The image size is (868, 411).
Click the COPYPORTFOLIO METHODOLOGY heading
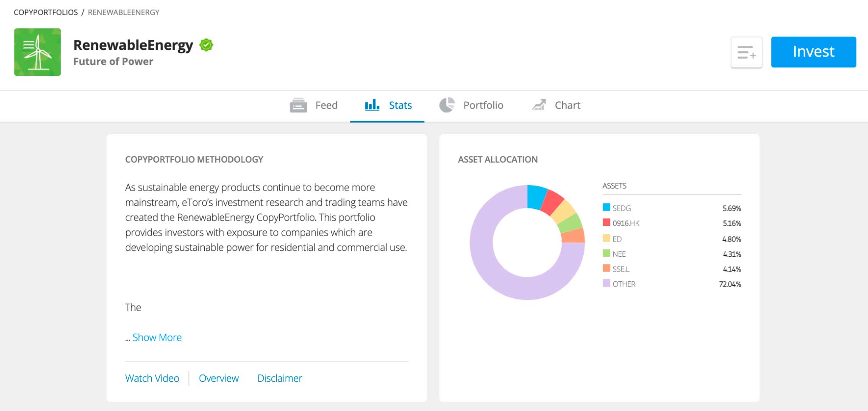(x=194, y=159)
